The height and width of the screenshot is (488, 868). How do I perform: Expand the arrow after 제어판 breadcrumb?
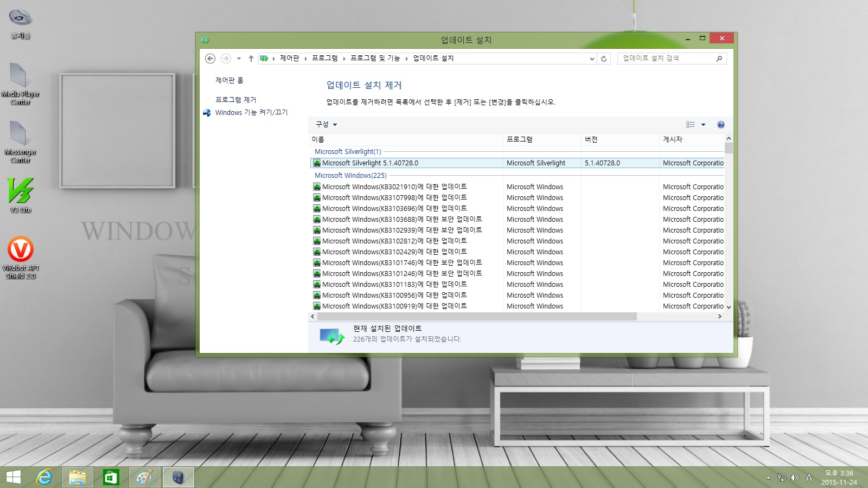click(306, 59)
